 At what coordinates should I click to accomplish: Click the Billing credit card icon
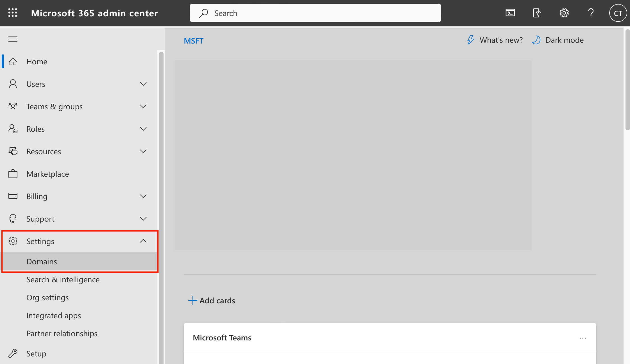point(13,196)
